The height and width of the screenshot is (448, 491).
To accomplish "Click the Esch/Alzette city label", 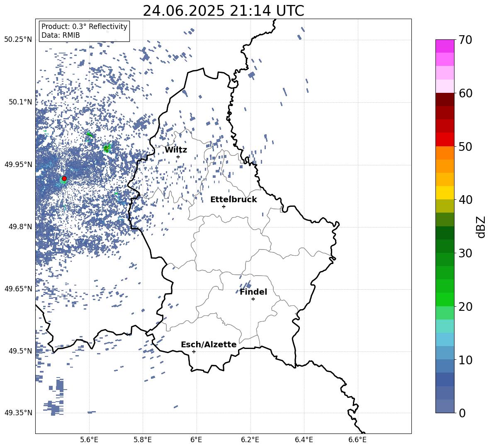I will (x=209, y=344).
